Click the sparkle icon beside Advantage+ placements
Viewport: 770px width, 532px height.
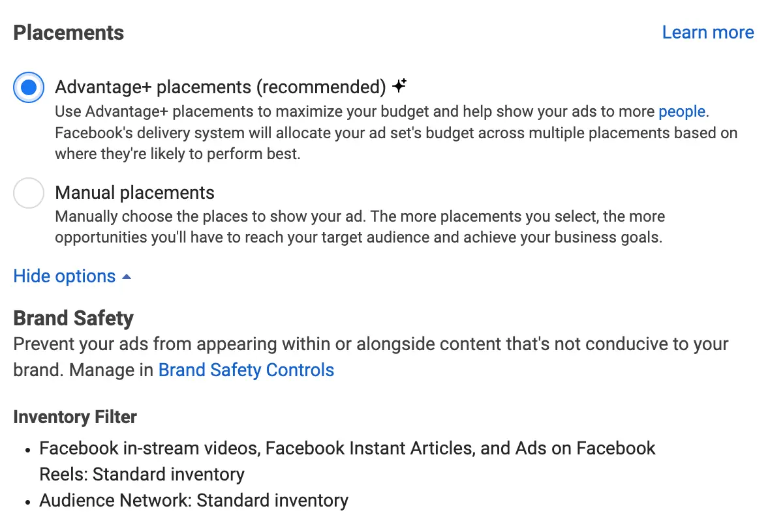pyautogui.click(x=400, y=85)
